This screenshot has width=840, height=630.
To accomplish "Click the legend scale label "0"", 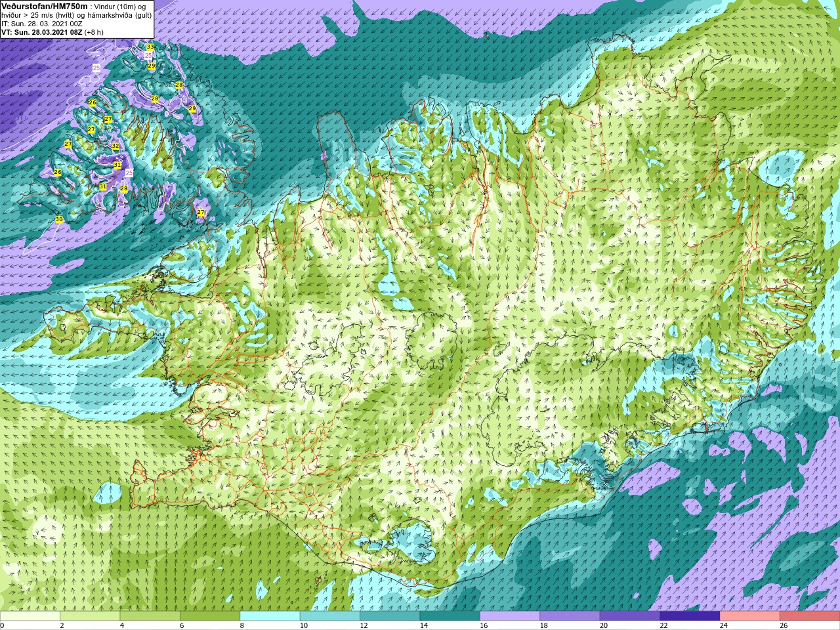I will pos(3,625).
